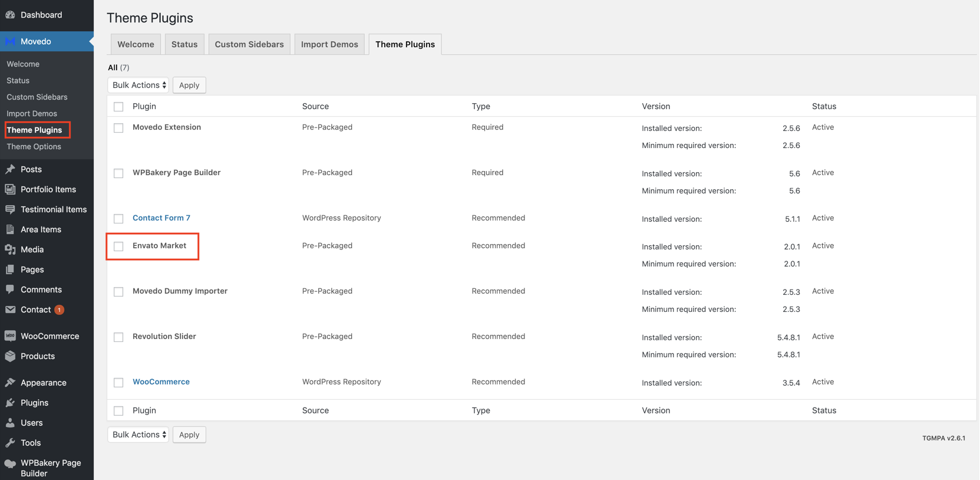
Task: Toggle select-all checkbox in table header
Action: [118, 107]
